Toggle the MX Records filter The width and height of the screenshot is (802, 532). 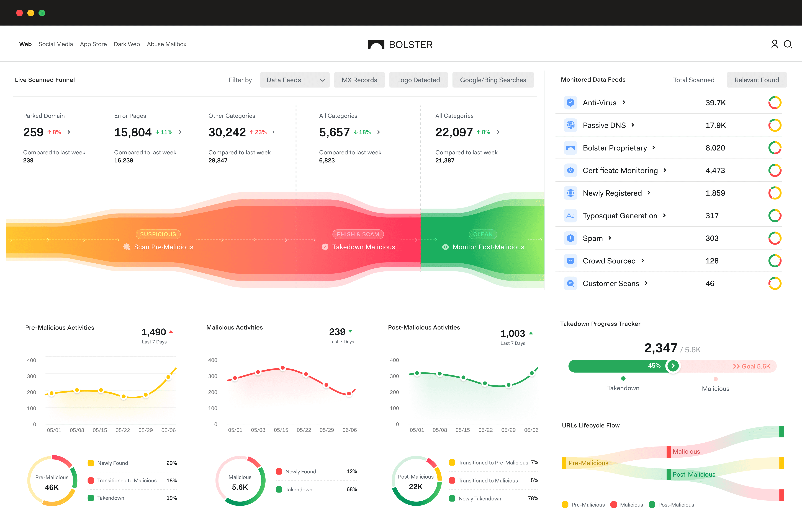pos(359,80)
